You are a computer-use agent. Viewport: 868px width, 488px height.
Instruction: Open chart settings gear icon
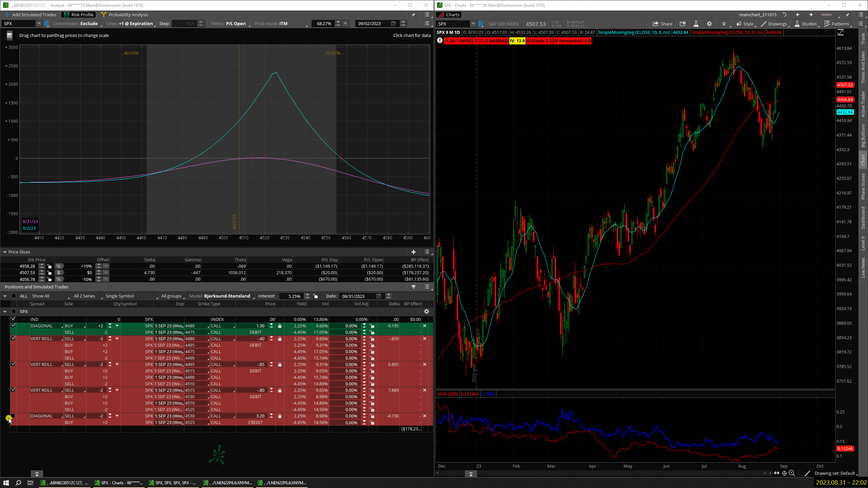[709, 24]
